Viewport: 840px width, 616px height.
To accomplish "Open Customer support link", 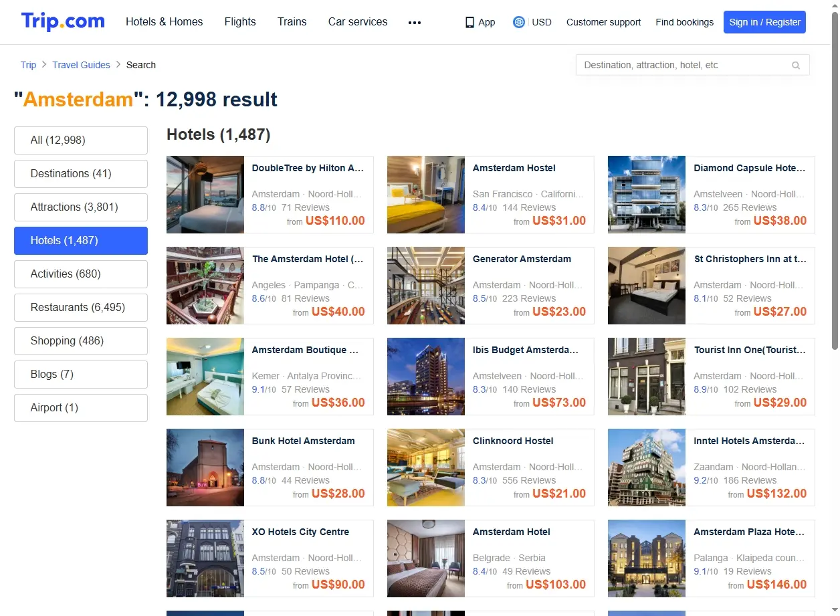I will [603, 22].
